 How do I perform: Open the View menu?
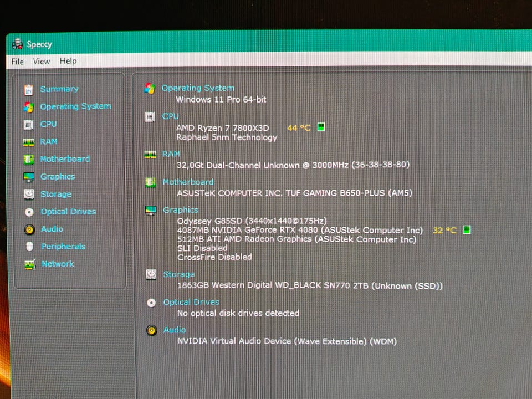pos(42,61)
